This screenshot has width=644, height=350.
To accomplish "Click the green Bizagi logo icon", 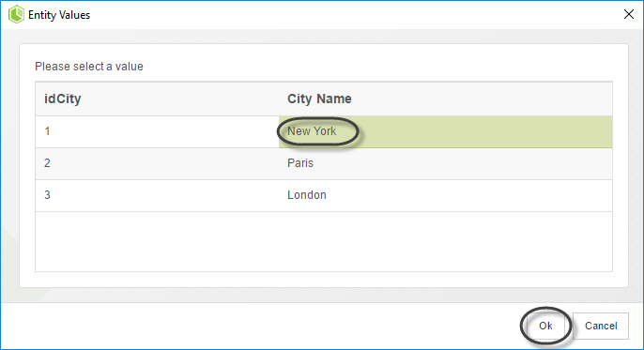I will click(16, 14).
